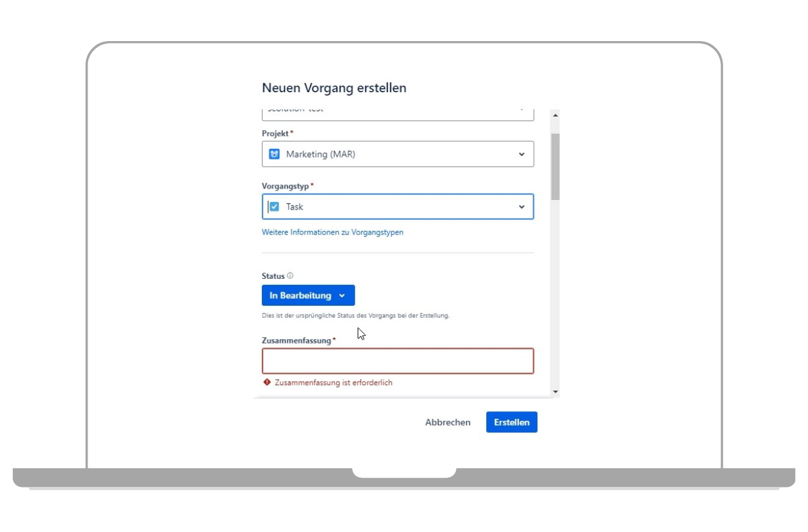Click the Abbrechen button
808x532 pixels.
[x=447, y=422]
